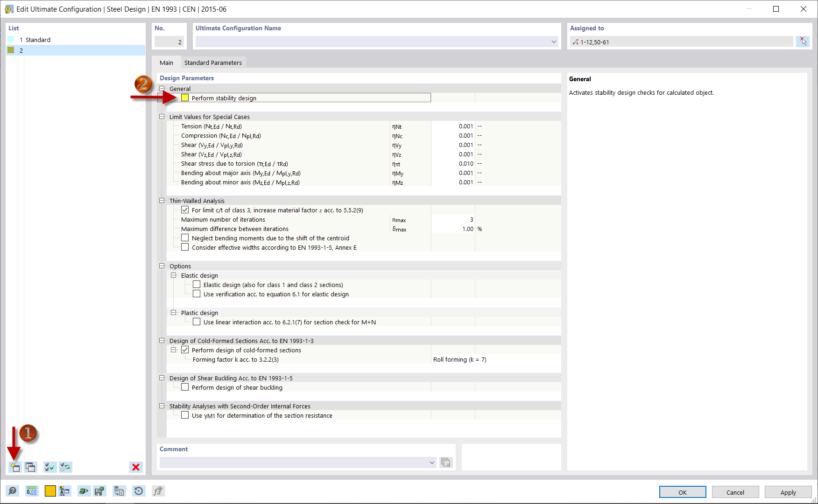Switch to the Standard Parameters tab
Viewport: 818px width, 504px height.
(213, 62)
